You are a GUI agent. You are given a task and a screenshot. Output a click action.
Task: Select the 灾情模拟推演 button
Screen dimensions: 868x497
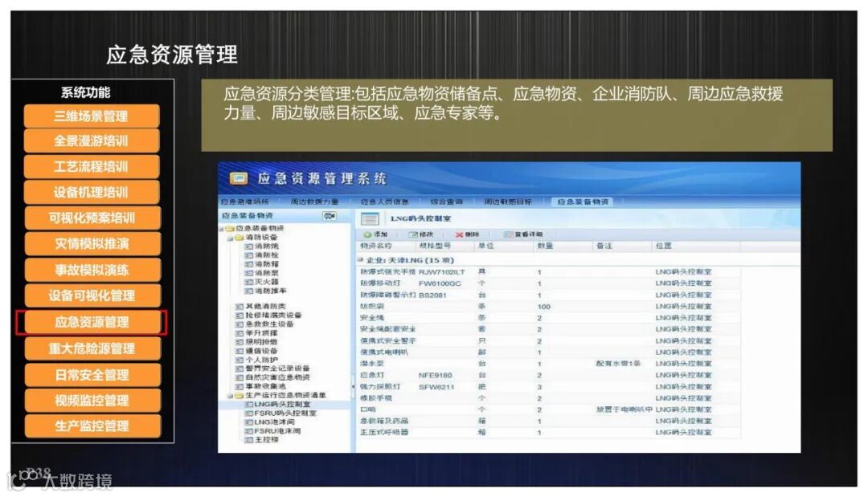(x=92, y=244)
